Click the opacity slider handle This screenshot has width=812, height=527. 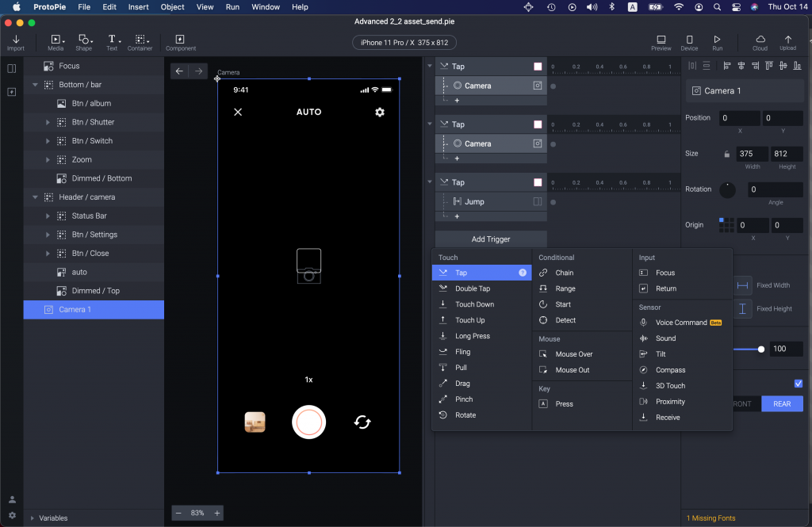click(761, 349)
